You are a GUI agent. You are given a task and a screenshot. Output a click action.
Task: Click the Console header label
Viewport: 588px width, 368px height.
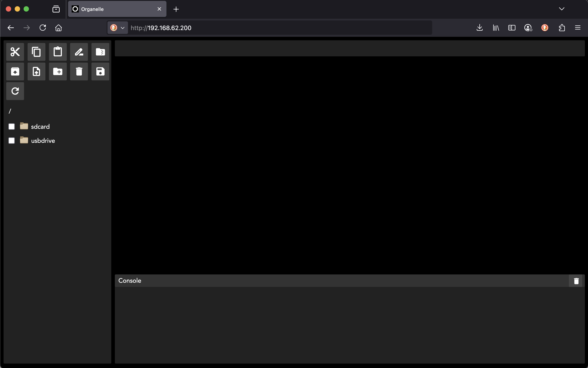point(130,281)
